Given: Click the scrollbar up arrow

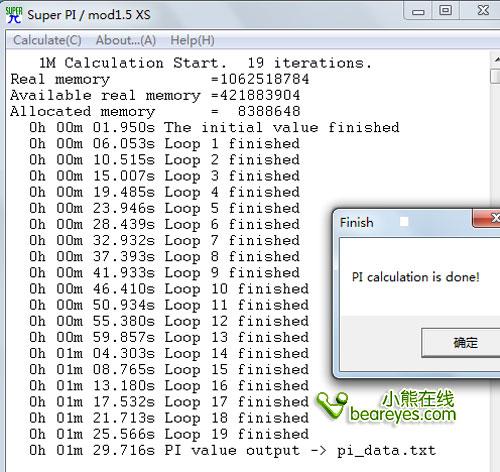Looking at the screenshot, I should [x=496, y=60].
